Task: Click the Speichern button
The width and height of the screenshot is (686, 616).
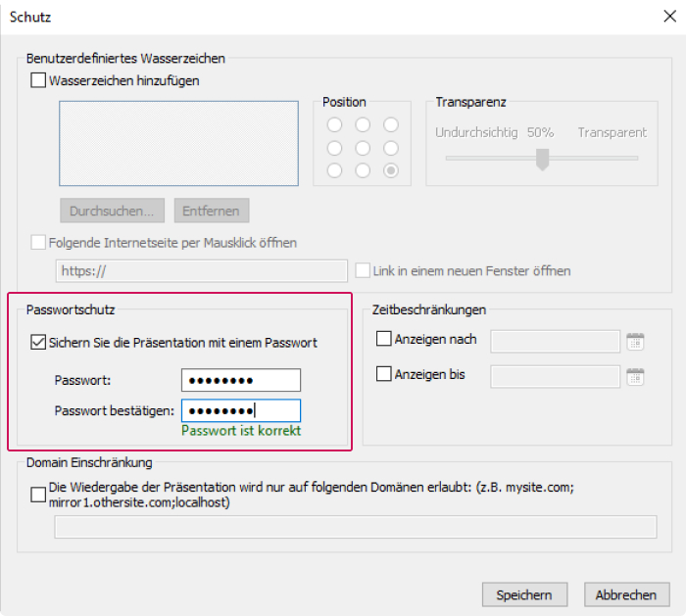Action: 524,594
